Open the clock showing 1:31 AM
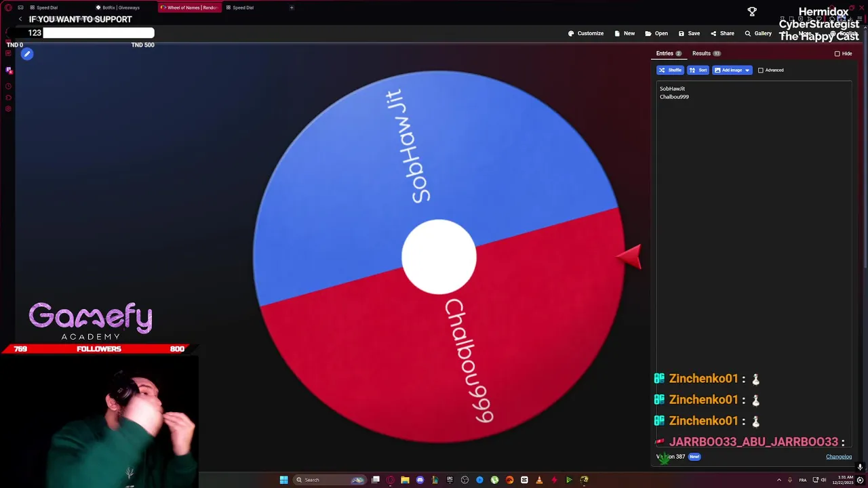This screenshot has width=868, height=488. click(844, 480)
